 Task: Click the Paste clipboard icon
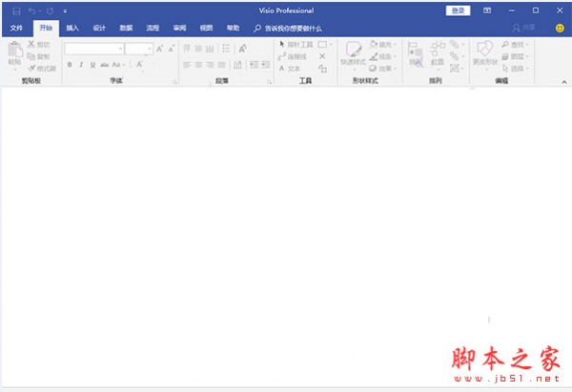click(x=15, y=50)
